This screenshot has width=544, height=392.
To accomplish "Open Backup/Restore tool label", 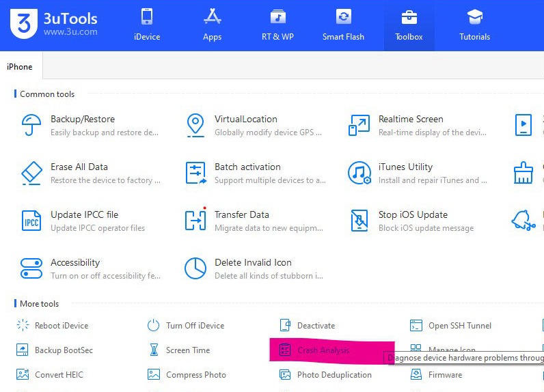I will click(83, 119).
